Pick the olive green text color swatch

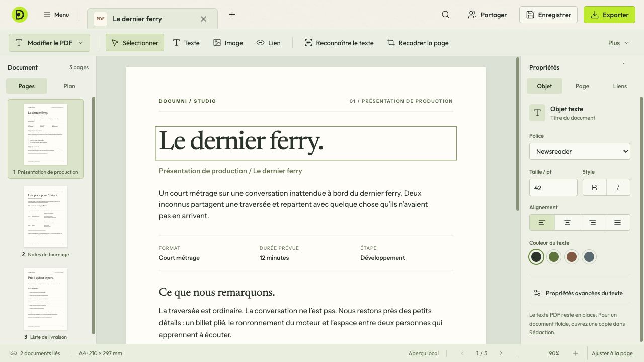point(554,257)
